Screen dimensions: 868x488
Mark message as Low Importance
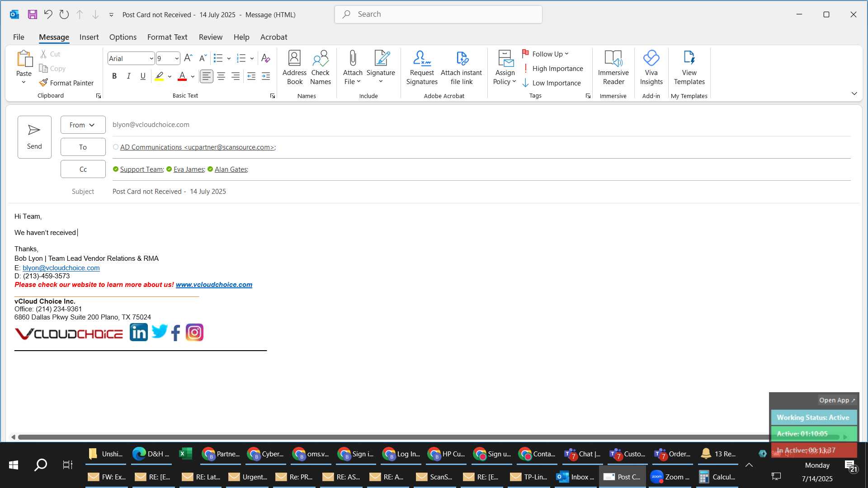click(x=552, y=83)
